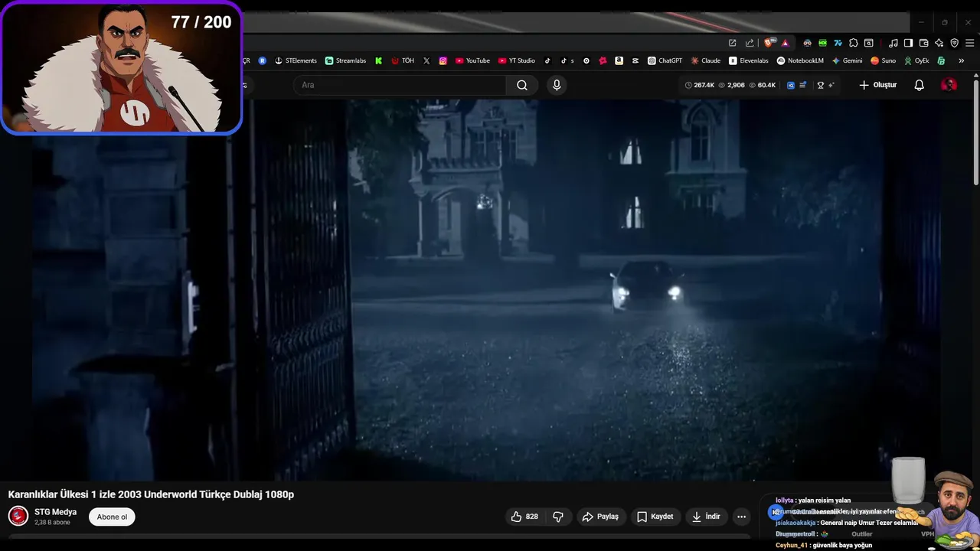This screenshot has height=551, width=980.
Task: Click the 267.4K clock stats indicator
Action: pyautogui.click(x=700, y=85)
